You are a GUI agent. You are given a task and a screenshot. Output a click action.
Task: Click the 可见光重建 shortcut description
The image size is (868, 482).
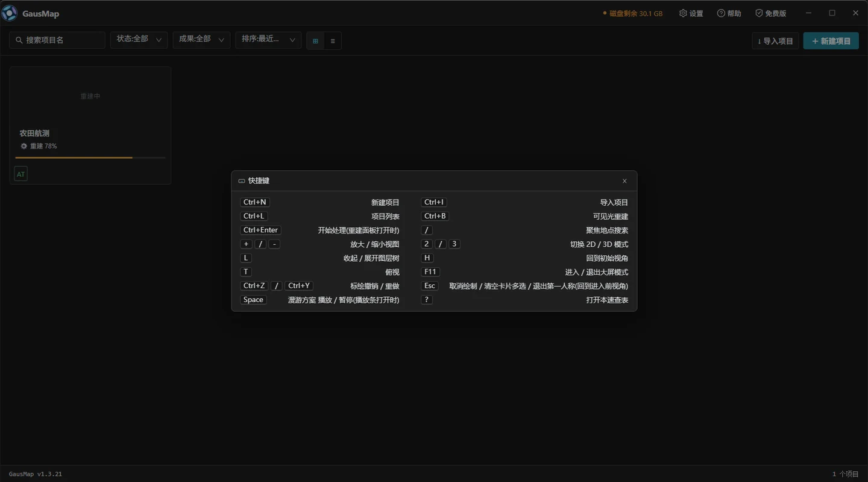pos(611,216)
